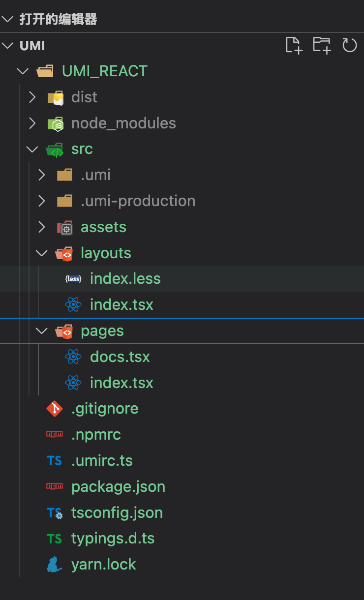This screenshot has width=364, height=600.
Task: Click the yarn cat icon beside yarn.lock
Action: (55, 565)
